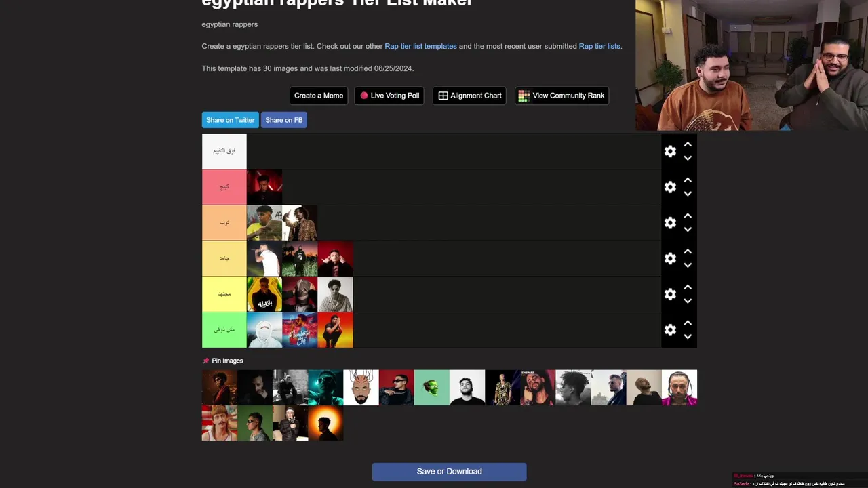
Task: Select the red-lit image in the كينج tier
Action: (264, 187)
